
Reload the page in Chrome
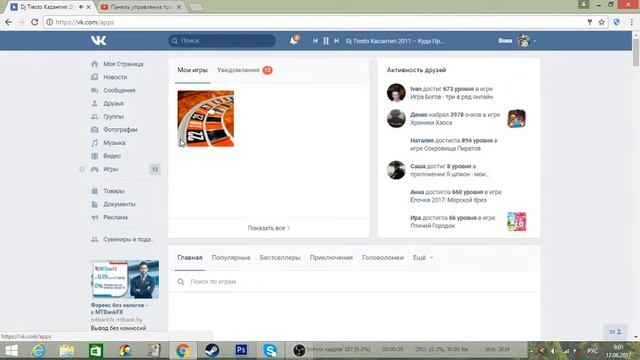pos(35,22)
